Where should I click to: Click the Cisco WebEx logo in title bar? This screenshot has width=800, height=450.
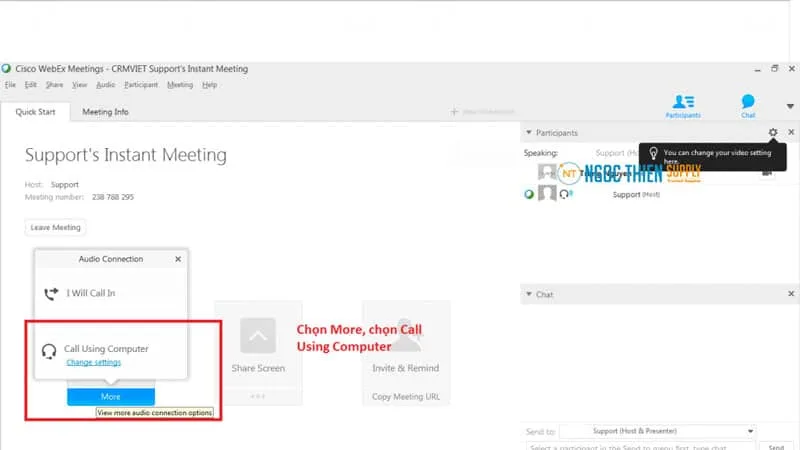6,68
